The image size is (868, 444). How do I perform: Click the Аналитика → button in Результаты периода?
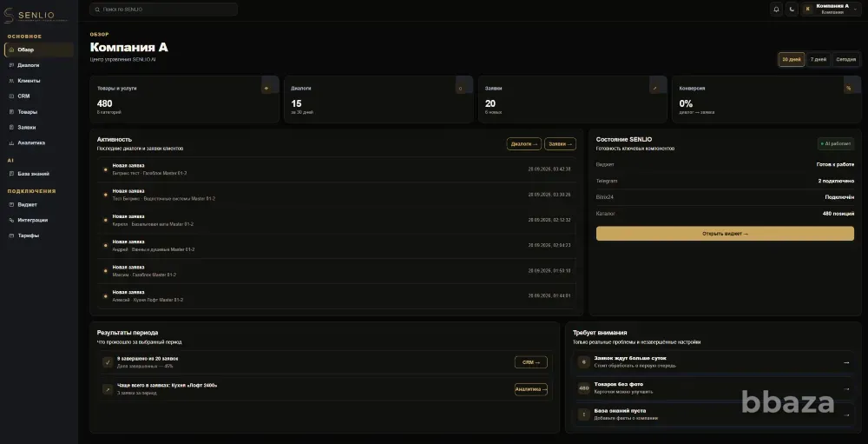pos(531,389)
